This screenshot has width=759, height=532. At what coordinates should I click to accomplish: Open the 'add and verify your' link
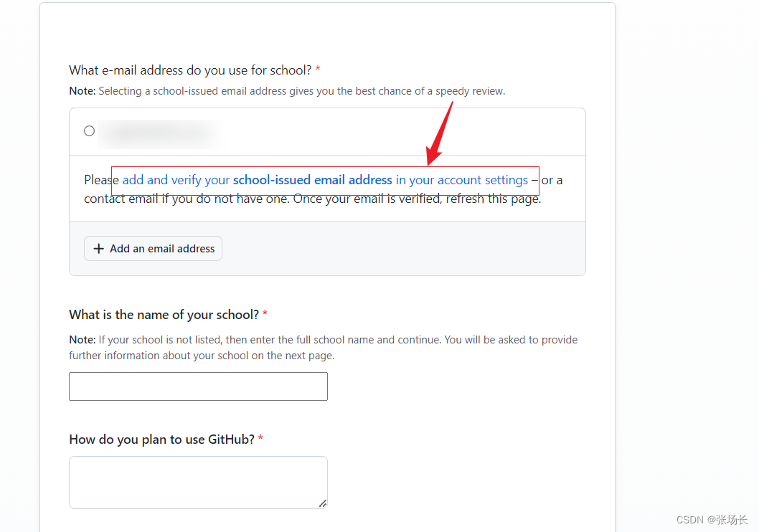click(176, 180)
